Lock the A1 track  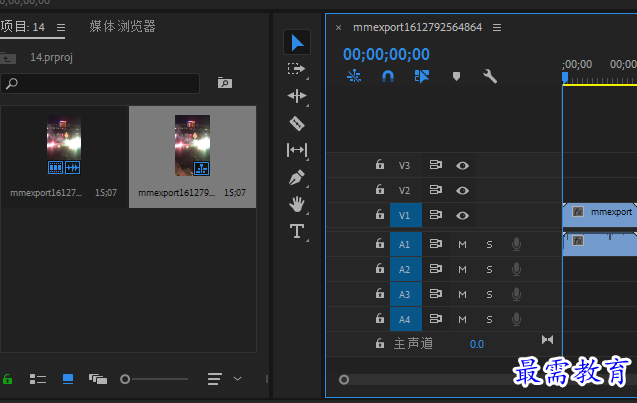point(379,243)
